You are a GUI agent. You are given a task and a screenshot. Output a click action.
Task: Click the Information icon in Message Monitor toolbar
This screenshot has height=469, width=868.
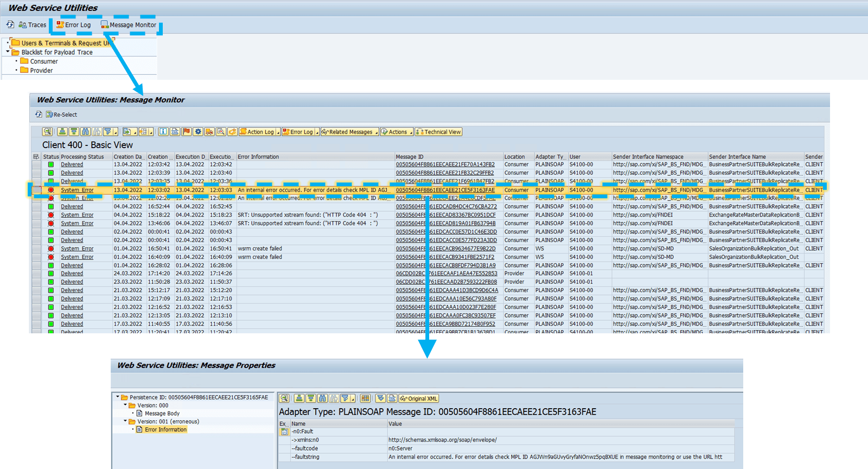tap(163, 132)
